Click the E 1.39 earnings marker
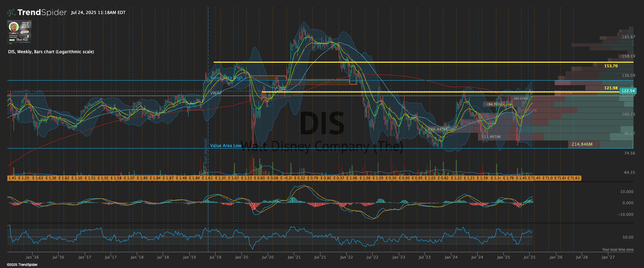This screenshot has width=644, height=268. point(482,178)
